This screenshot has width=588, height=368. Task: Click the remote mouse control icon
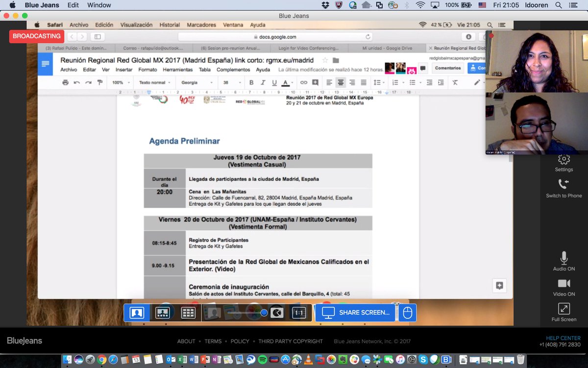click(x=408, y=313)
